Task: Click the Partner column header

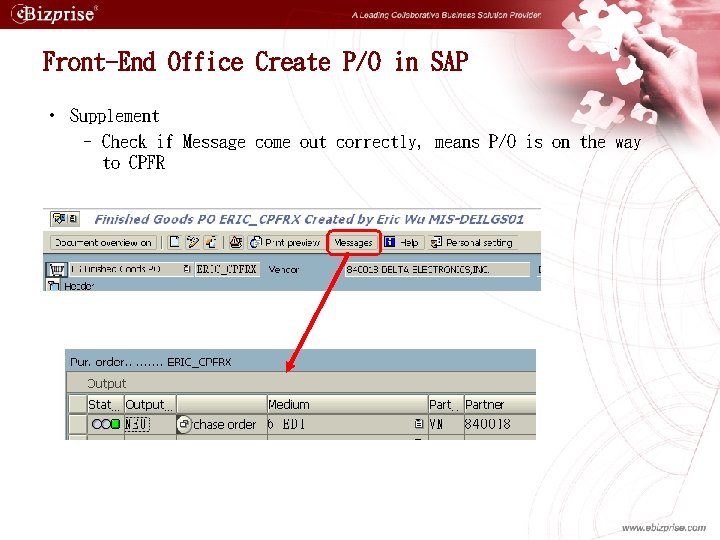Action: click(x=500, y=405)
